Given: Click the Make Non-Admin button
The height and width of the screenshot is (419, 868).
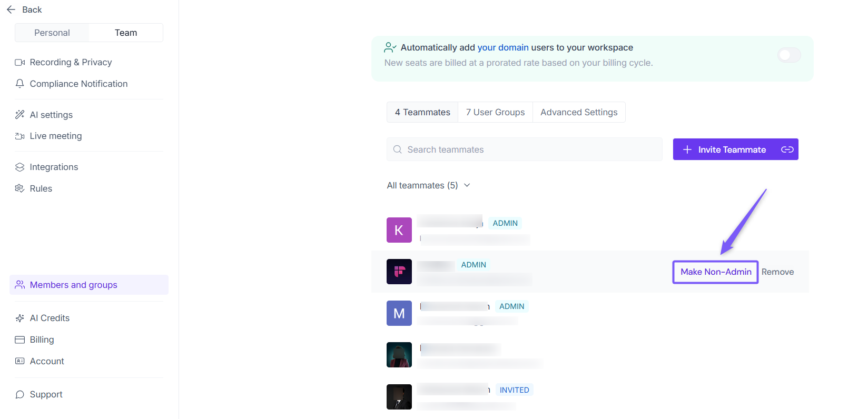Looking at the screenshot, I should 716,272.
